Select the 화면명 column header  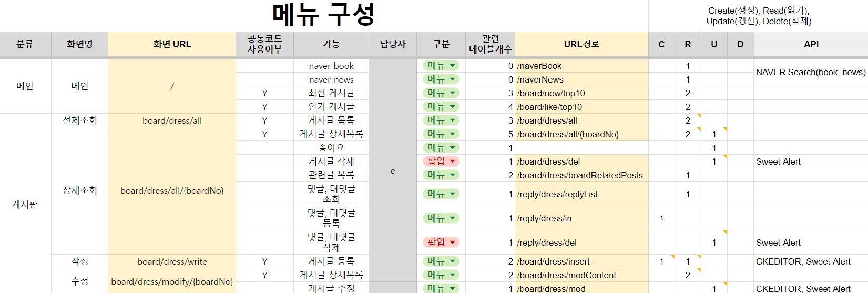click(80, 44)
